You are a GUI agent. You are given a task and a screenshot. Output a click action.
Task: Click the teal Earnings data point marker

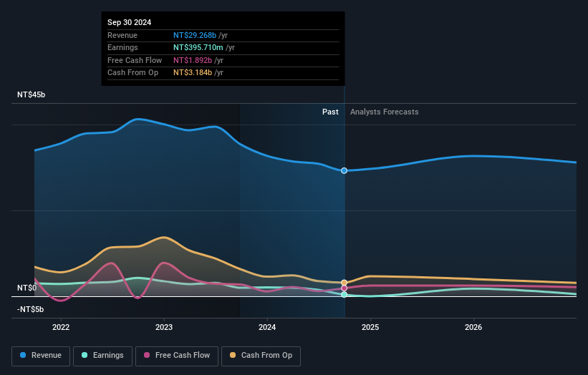tap(344, 294)
